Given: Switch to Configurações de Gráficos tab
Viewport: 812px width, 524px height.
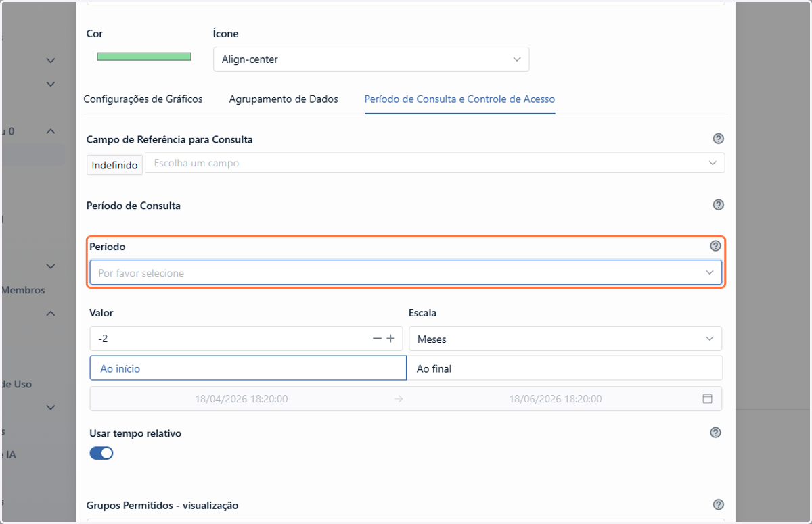Looking at the screenshot, I should tap(143, 99).
